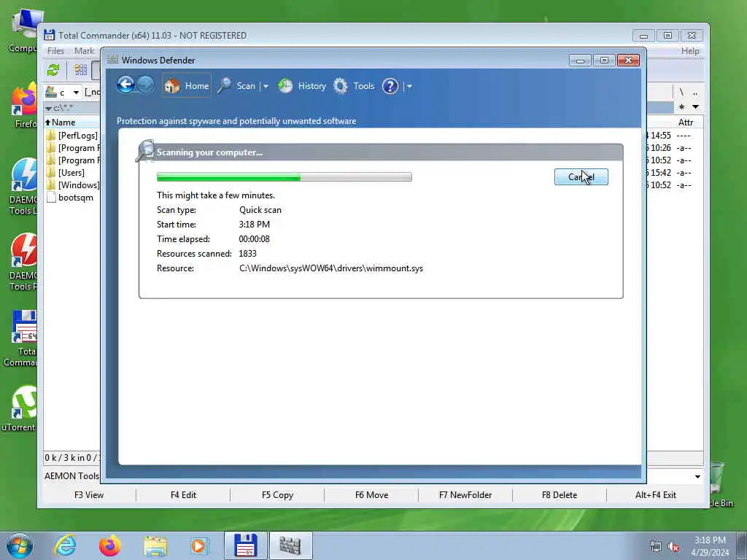Launch Firefox from taskbar

pyautogui.click(x=110, y=545)
